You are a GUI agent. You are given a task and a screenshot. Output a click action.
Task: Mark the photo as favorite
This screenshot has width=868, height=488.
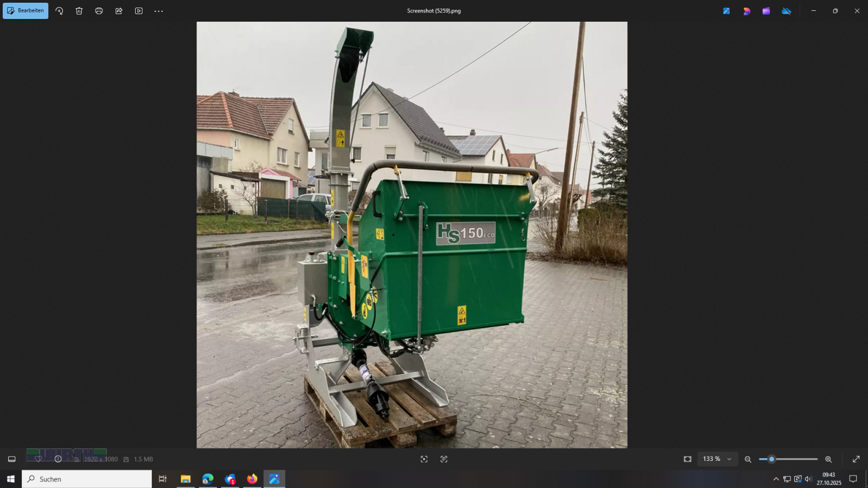coord(38,459)
